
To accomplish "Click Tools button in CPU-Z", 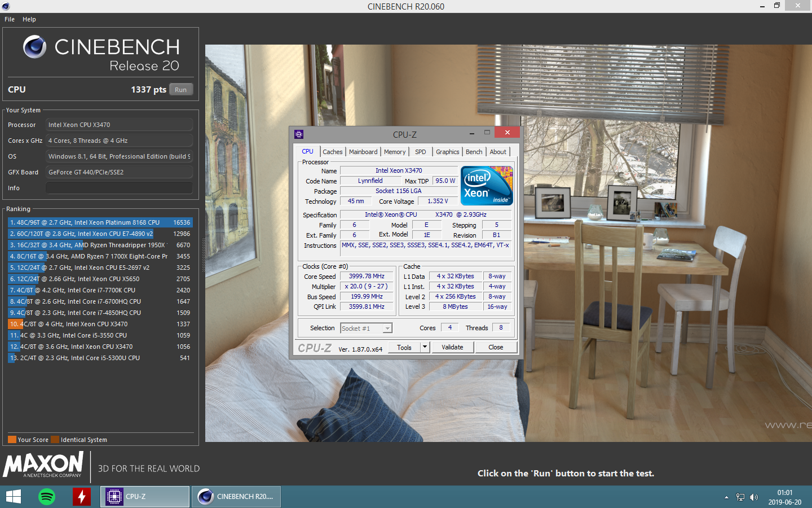I will (404, 348).
